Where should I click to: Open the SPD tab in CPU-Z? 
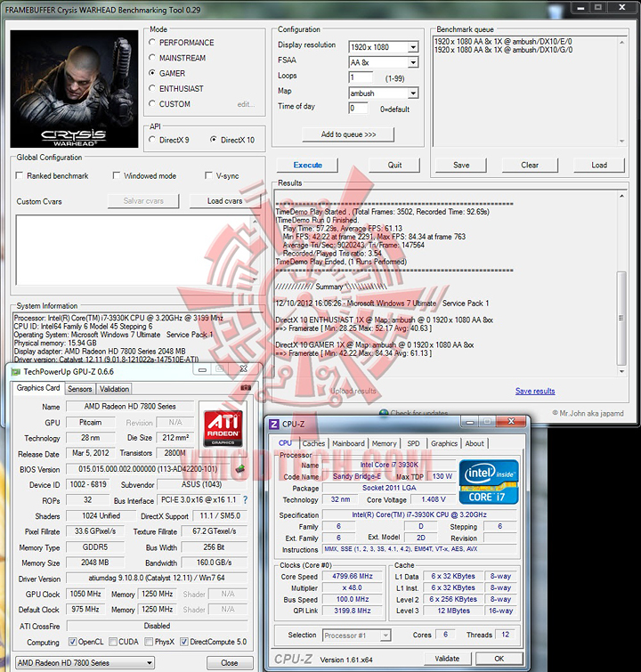point(413,443)
